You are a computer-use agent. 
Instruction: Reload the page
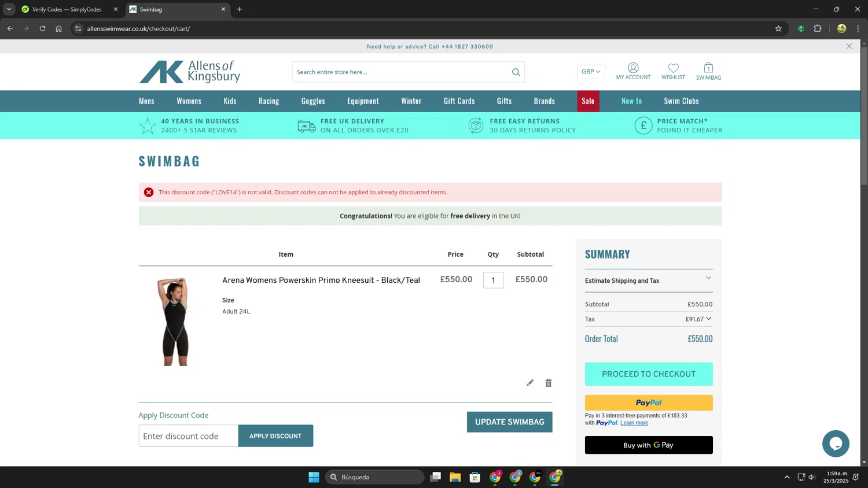pos(42,28)
